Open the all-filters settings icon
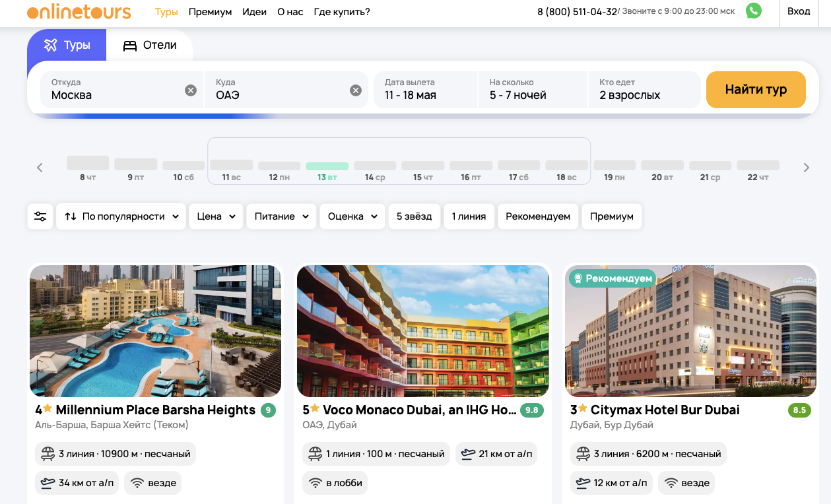 [40, 216]
